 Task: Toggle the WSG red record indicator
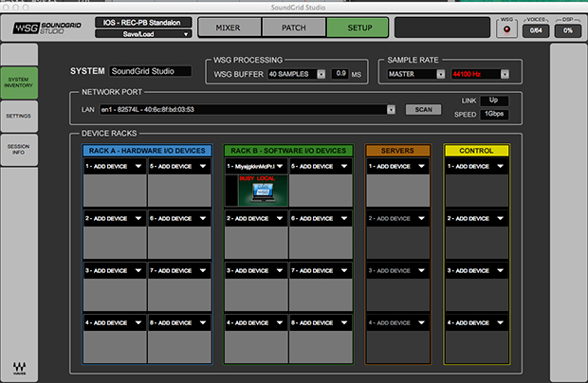(x=506, y=29)
